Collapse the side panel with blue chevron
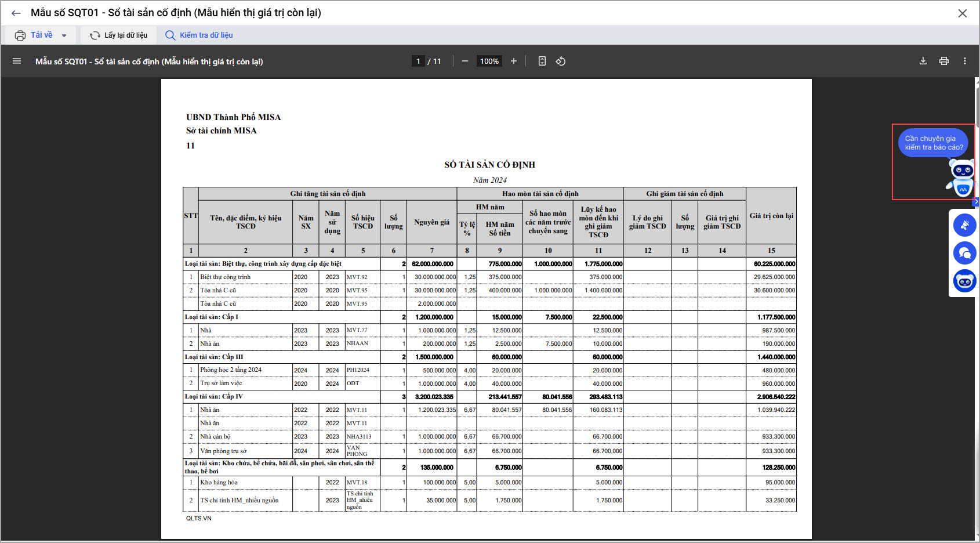The width and height of the screenshot is (980, 543). [x=975, y=202]
